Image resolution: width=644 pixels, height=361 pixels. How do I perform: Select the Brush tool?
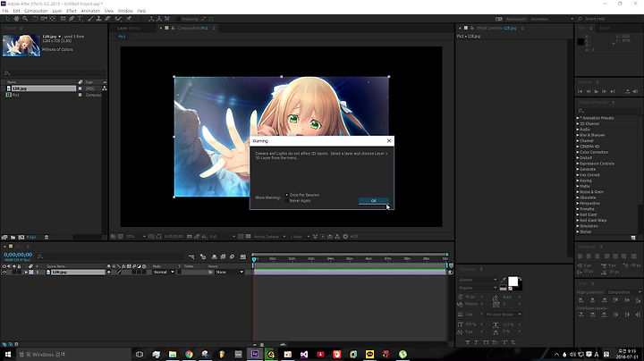pos(90,19)
